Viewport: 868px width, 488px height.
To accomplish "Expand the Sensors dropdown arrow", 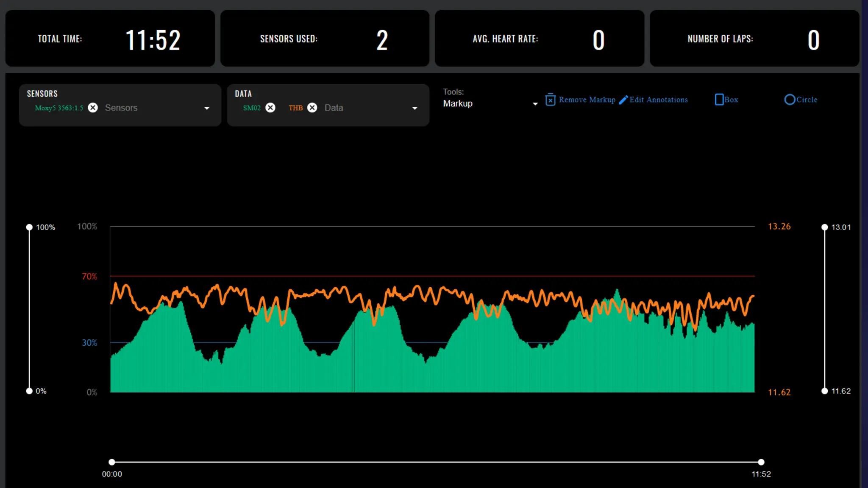I will click(207, 108).
